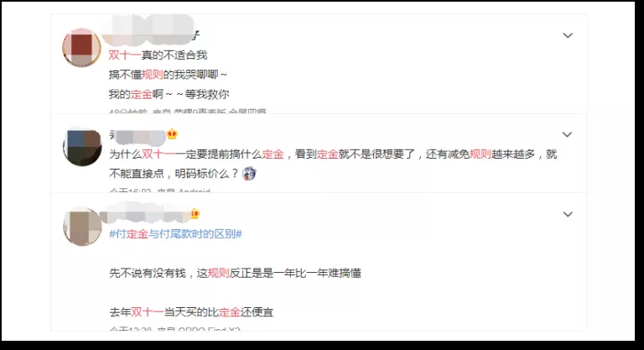This screenshot has height=350, width=644.
Task: Click crown badge beside third post's username
Action: [195, 214]
